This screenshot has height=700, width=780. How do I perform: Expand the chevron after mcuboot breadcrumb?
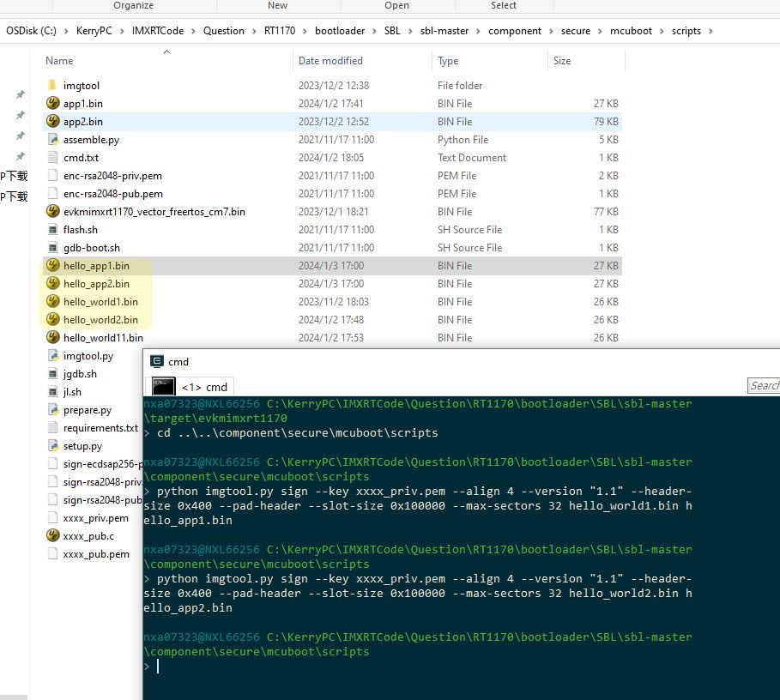click(662, 31)
